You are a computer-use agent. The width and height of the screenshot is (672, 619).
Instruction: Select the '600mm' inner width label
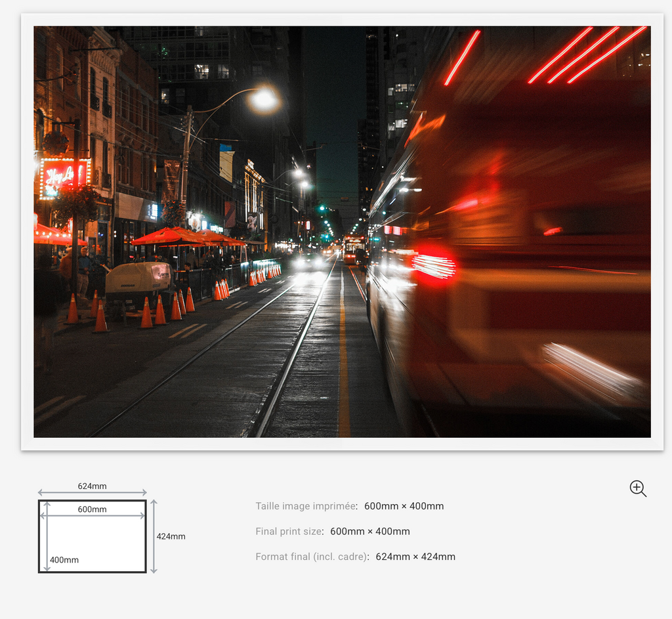(x=92, y=509)
